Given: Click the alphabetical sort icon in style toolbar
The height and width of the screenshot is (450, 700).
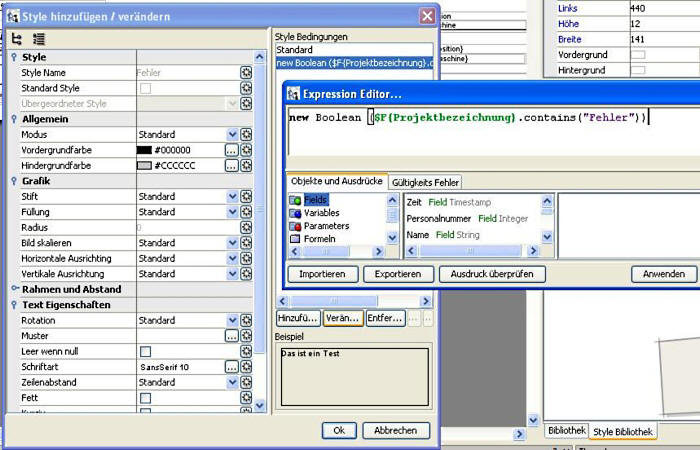Looking at the screenshot, I should pyautogui.click(x=39, y=39).
